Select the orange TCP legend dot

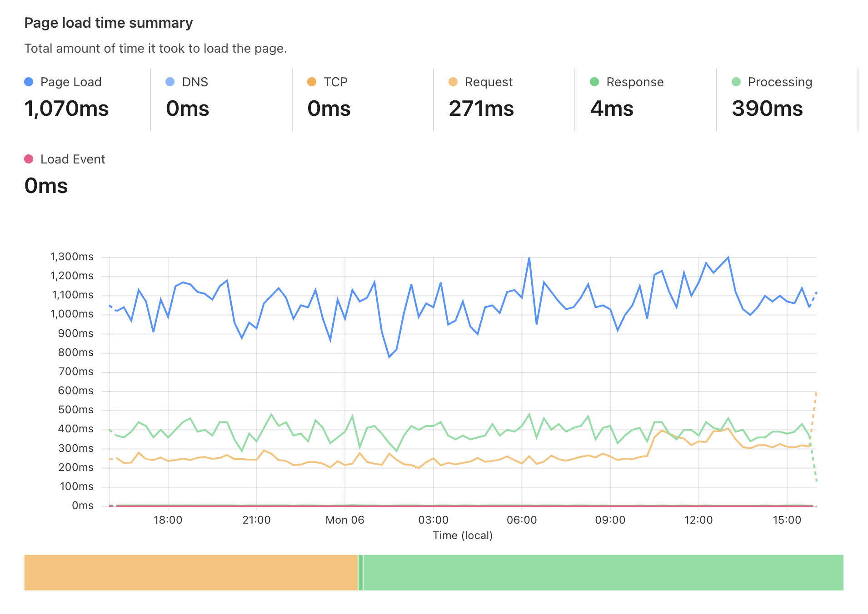point(311,82)
